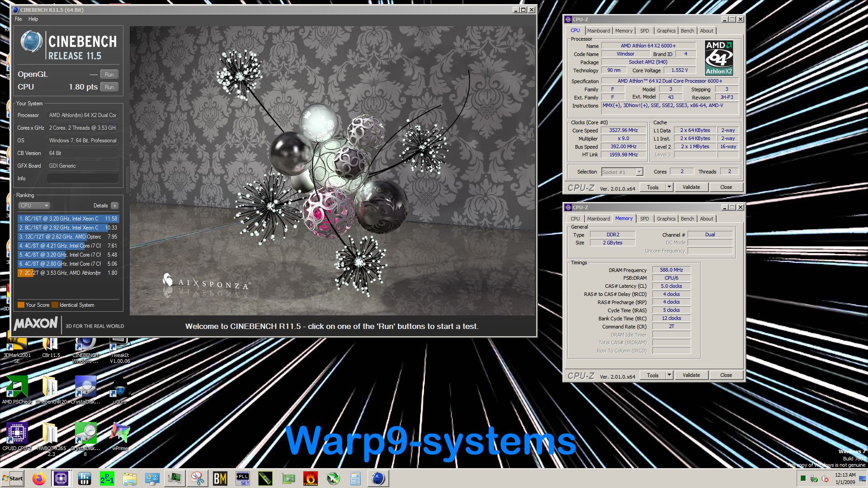The image size is (868, 488).
Task: Open Graphics tab in top CPU-Z window
Action: [666, 31]
